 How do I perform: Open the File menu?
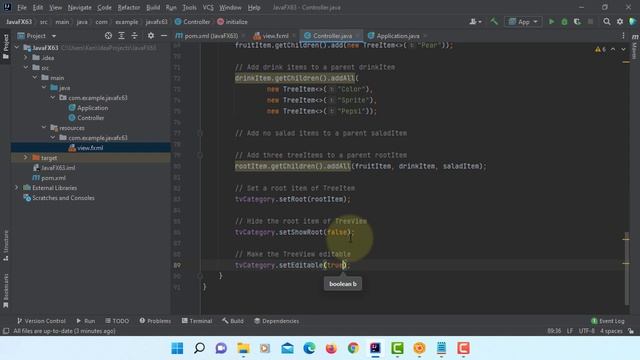point(22,7)
